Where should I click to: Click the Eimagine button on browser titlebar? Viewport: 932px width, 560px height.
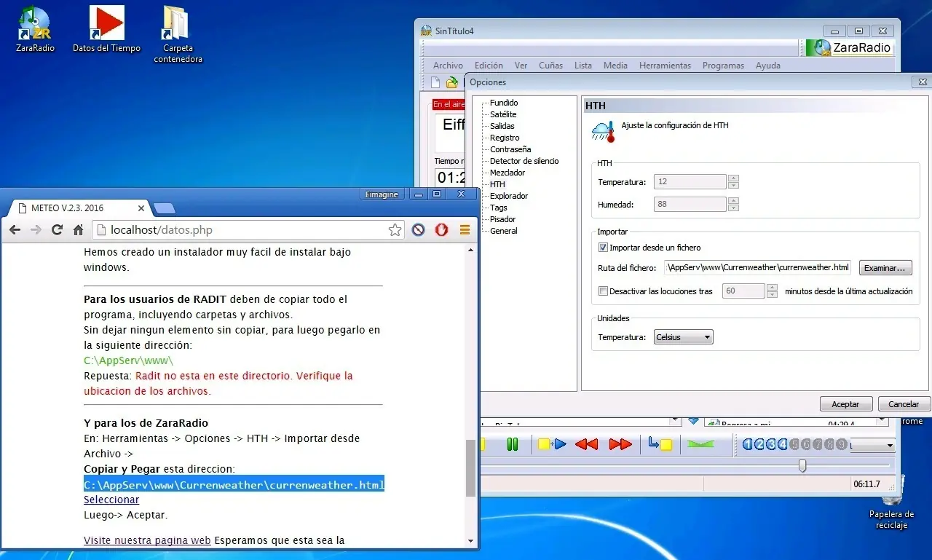382,194
